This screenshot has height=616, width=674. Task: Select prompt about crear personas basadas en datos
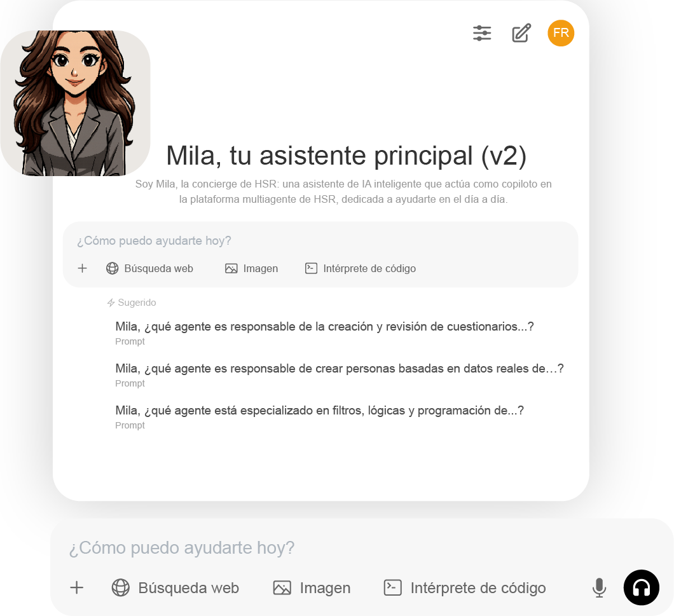pyautogui.click(x=339, y=375)
